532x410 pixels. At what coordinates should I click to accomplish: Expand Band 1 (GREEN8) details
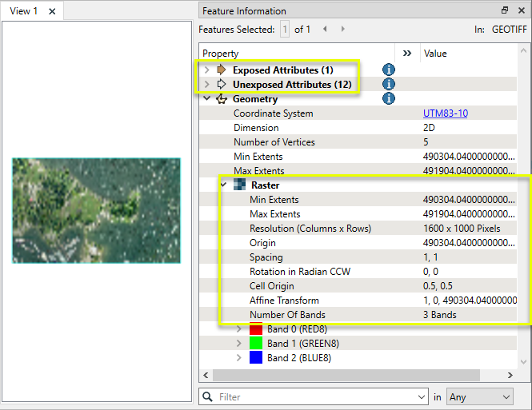click(x=238, y=344)
